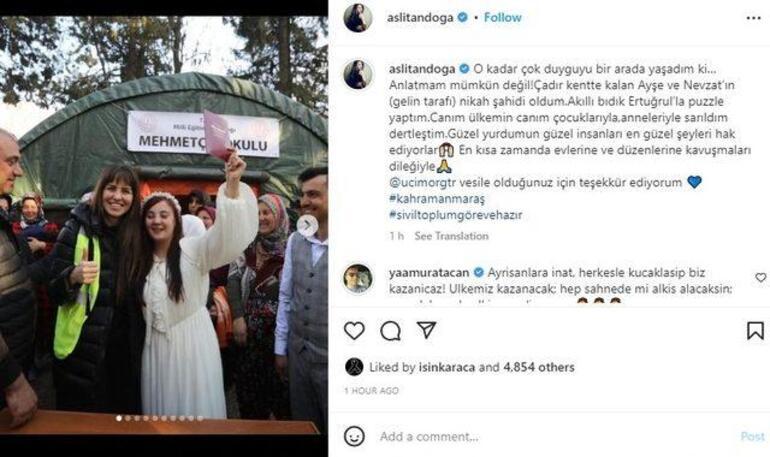This screenshot has height=457, width=770.
Task: Follow the aslitandoga account
Action: click(x=502, y=17)
